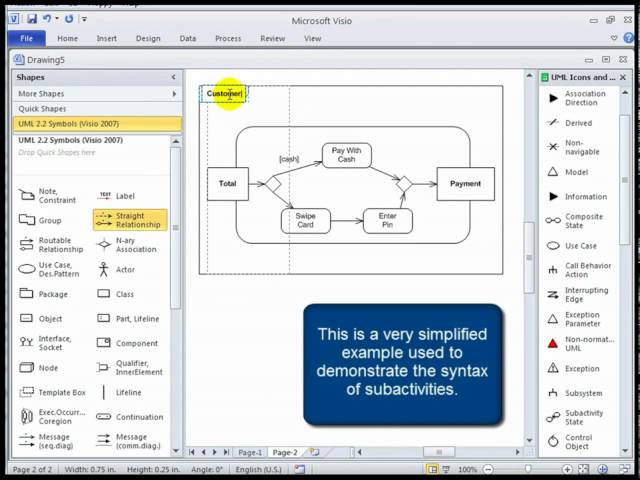Switch to the Insert ribbon tab
The image size is (640, 480).
pos(107,38)
